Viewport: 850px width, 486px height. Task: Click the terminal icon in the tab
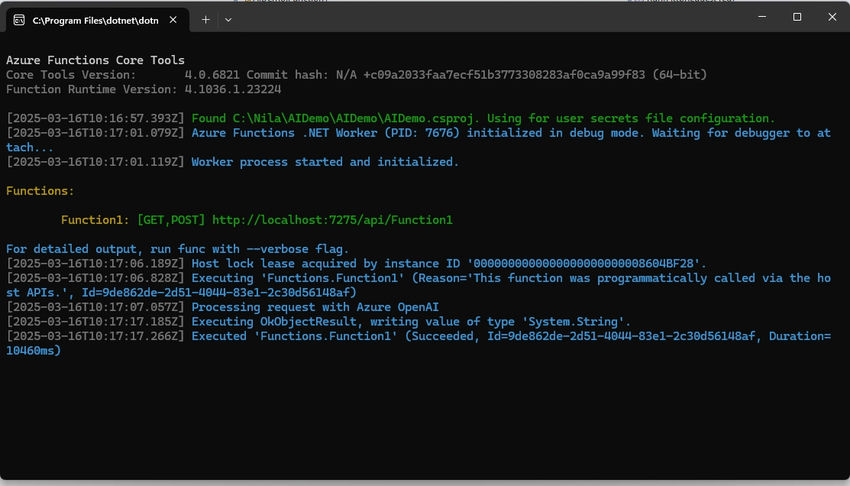click(19, 20)
